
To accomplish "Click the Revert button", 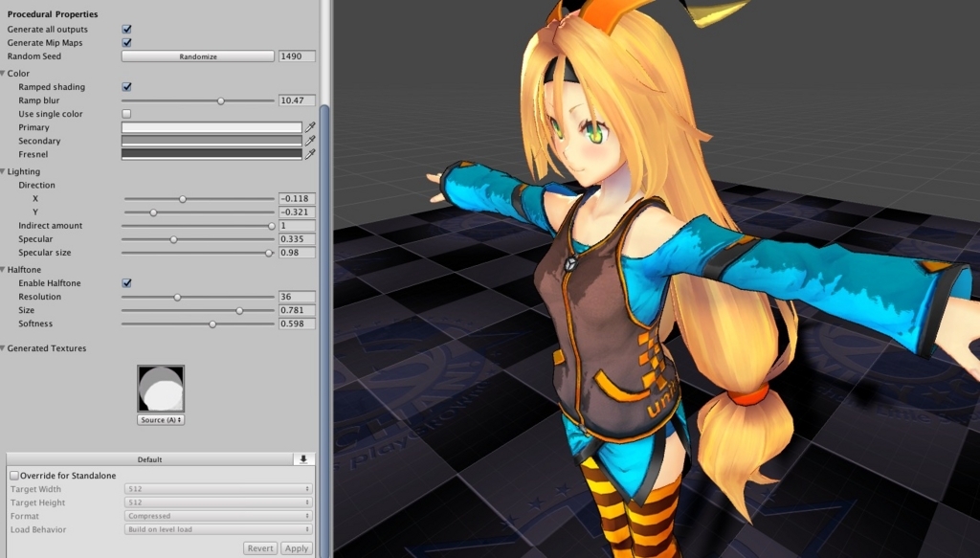I will (260, 548).
